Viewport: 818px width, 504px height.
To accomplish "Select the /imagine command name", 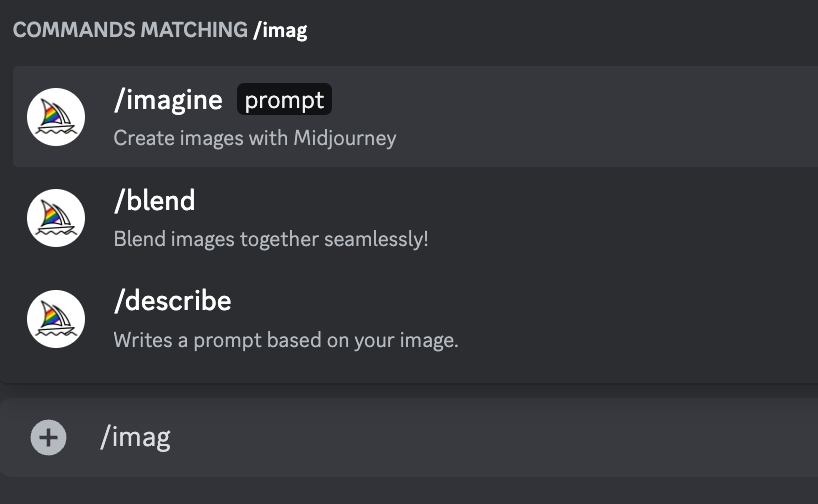I will click(x=168, y=100).
